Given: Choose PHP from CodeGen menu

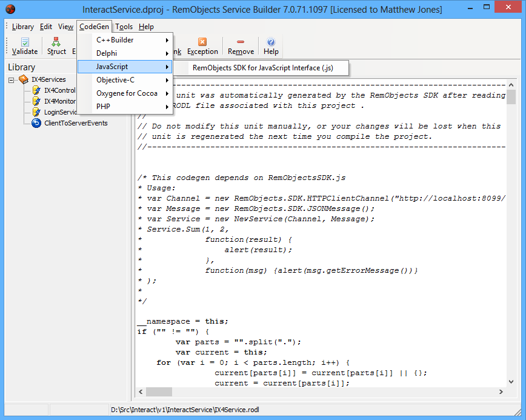Looking at the screenshot, I should click(125, 107).
